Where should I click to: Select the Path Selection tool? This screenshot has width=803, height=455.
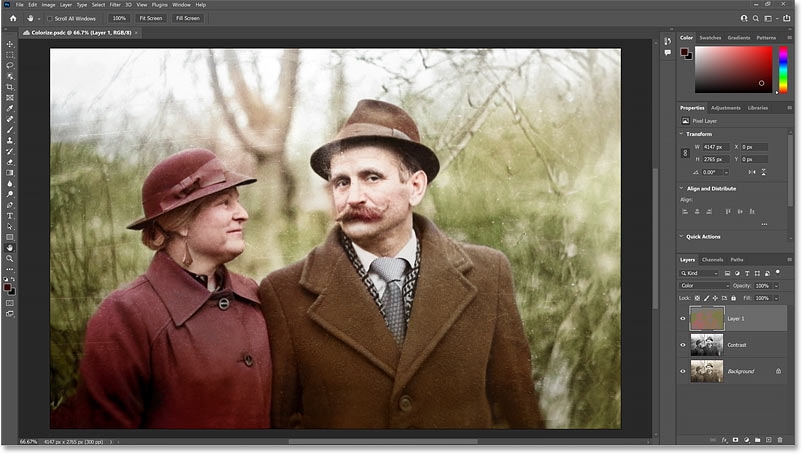click(x=10, y=227)
